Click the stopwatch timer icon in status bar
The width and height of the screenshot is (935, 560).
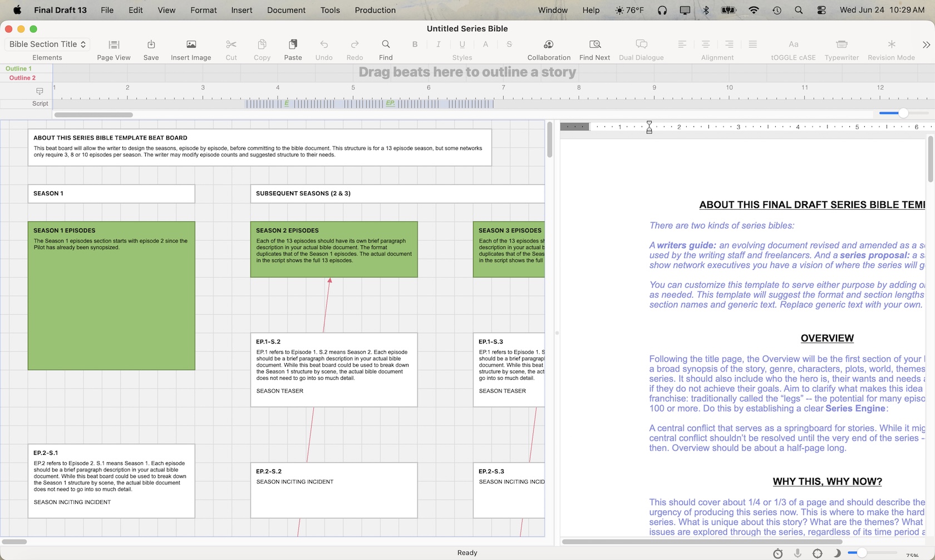tap(777, 553)
